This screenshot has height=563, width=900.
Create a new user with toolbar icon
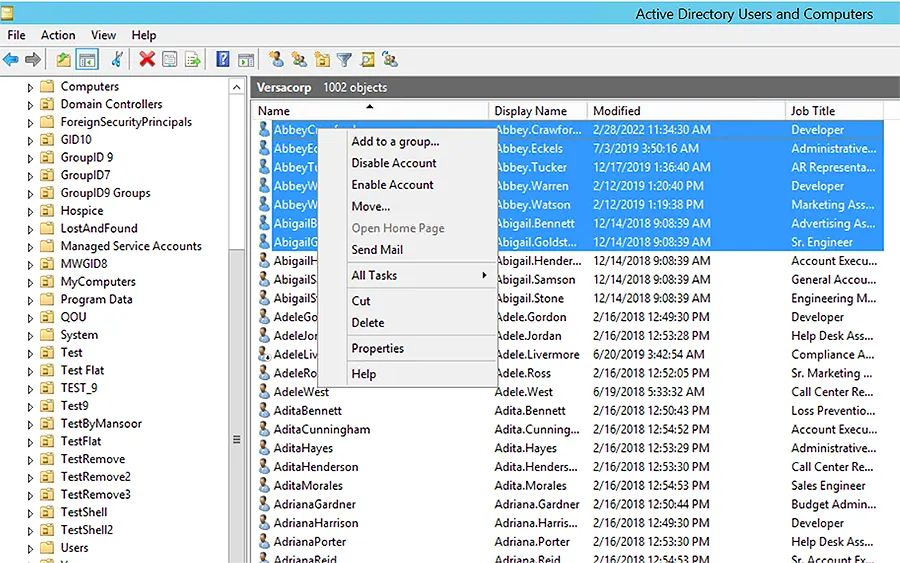click(276, 59)
